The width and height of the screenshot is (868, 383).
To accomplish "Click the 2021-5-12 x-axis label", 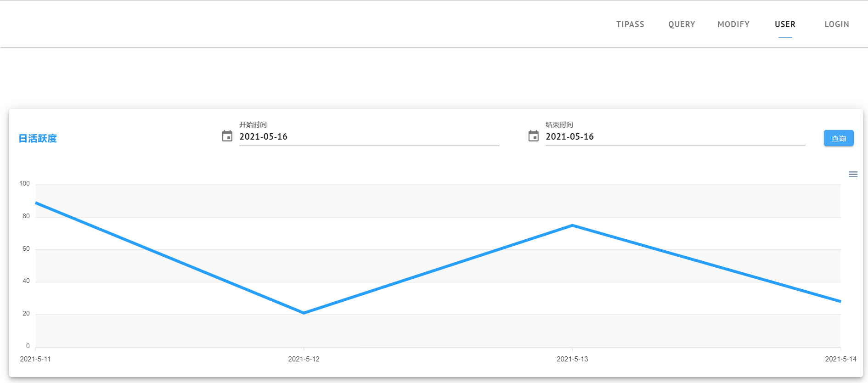I will coord(304,359).
